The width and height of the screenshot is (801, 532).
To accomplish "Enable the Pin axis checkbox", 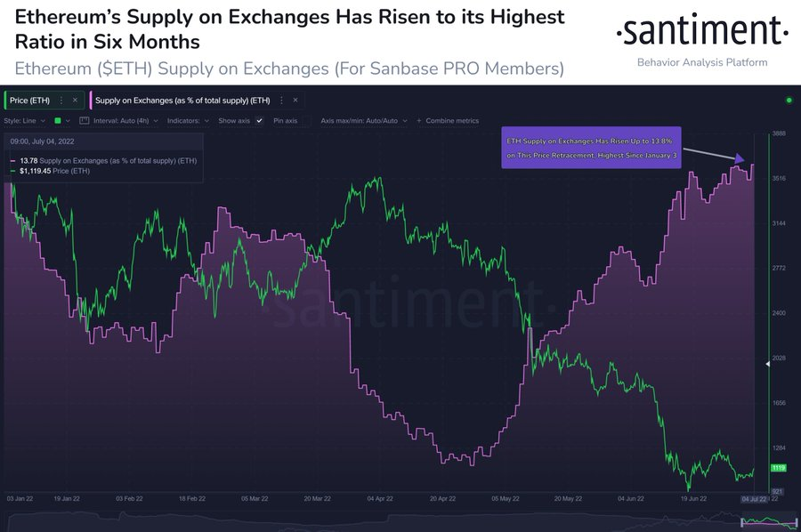I will click(306, 120).
